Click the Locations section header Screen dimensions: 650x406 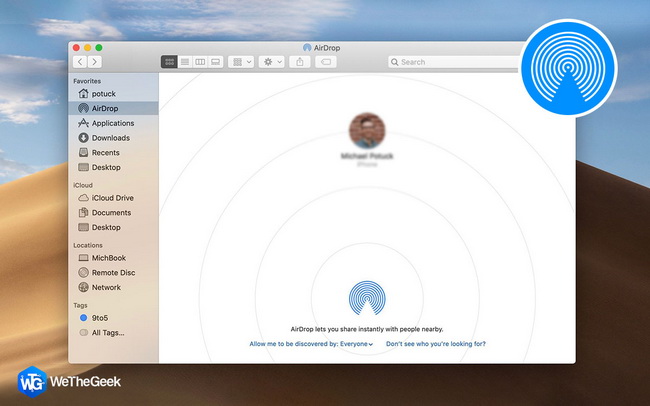pos(88,245)
